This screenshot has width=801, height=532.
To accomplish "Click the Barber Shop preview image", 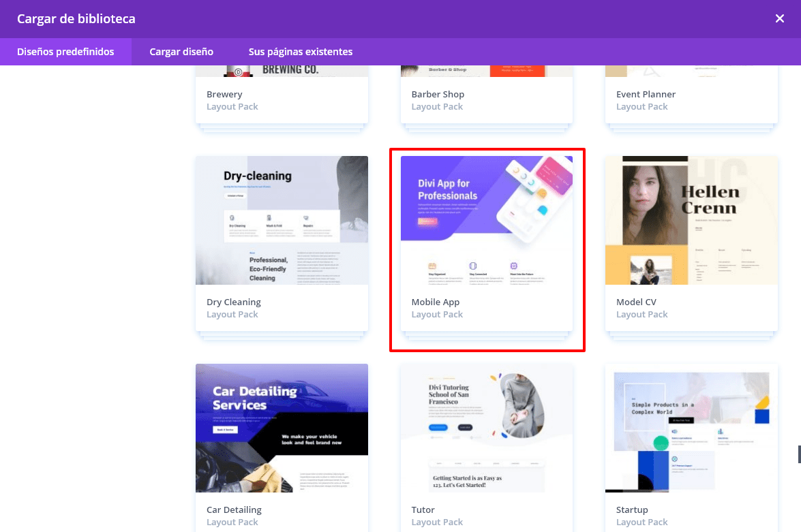I will click(486, 71).
